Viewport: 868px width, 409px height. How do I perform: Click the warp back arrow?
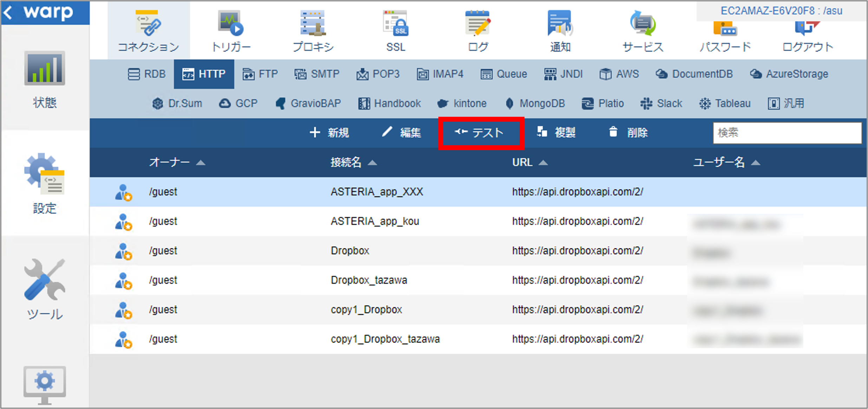click(x=8, y=13)
